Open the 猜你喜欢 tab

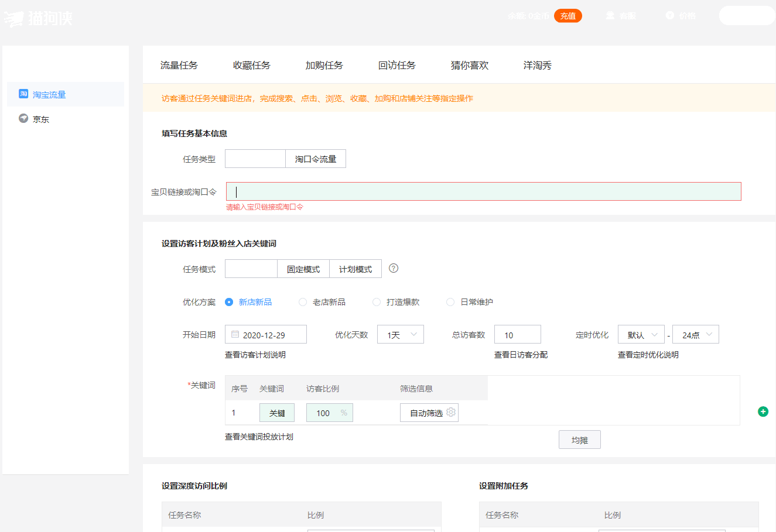470,66
